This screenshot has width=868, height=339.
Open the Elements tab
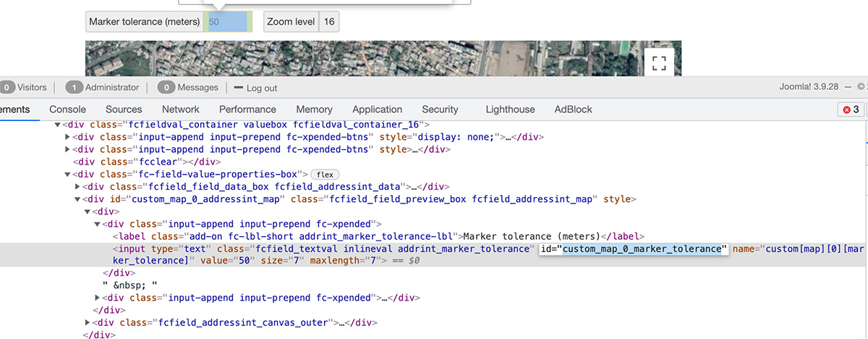coord(14,109)
